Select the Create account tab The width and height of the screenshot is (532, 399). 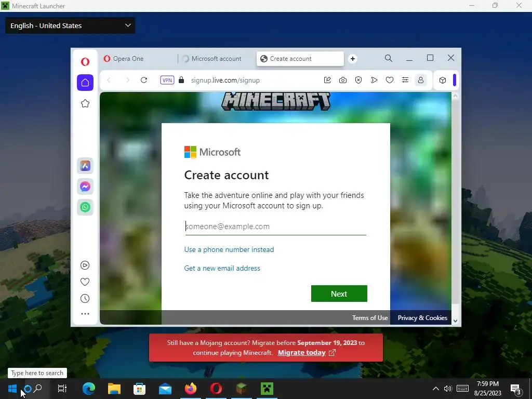pos(300,59)
